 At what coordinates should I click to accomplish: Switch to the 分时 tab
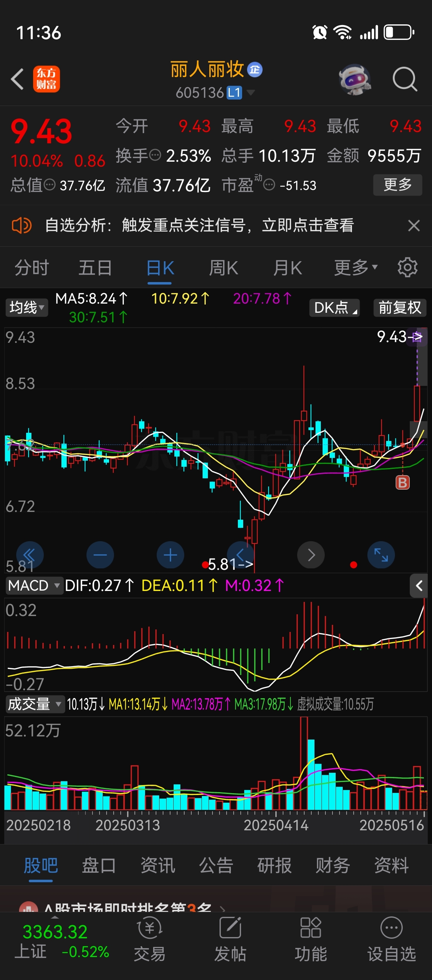(x=32, y=268)
